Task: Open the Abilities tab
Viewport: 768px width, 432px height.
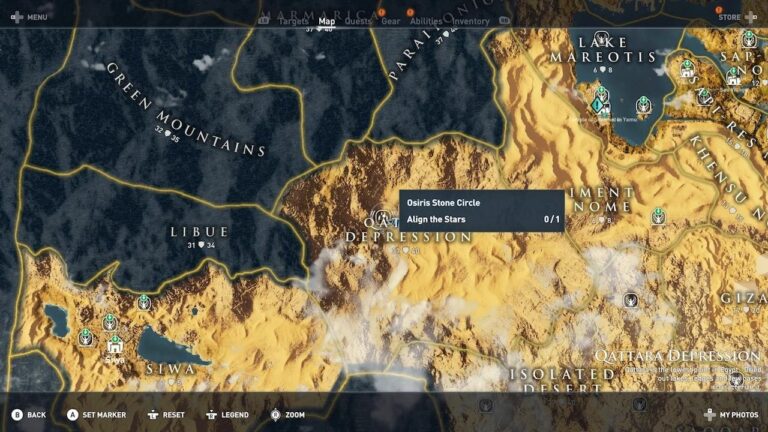Action: coord(426,21)
